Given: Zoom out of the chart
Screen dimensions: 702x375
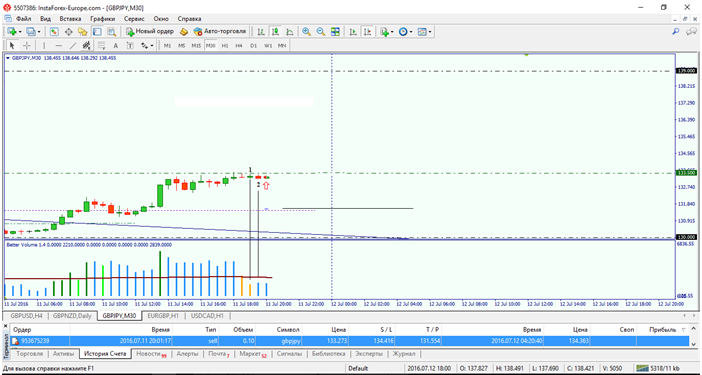Looking at the screenshot, I should (x=321, y=32).
